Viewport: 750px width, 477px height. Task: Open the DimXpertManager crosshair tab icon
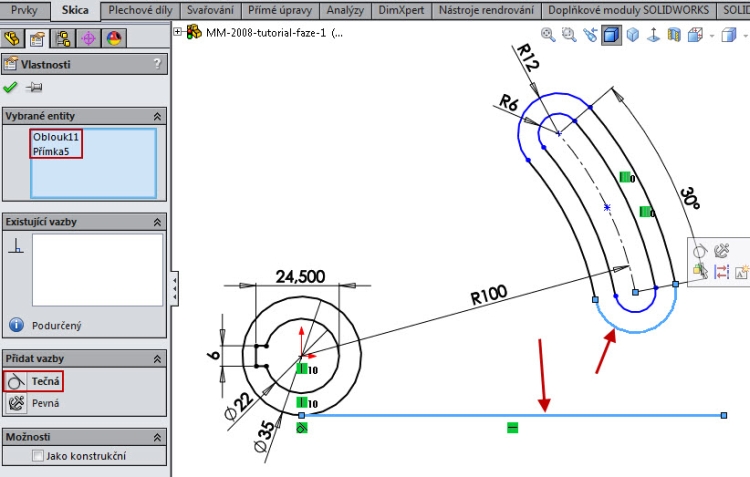coord(88,38)
